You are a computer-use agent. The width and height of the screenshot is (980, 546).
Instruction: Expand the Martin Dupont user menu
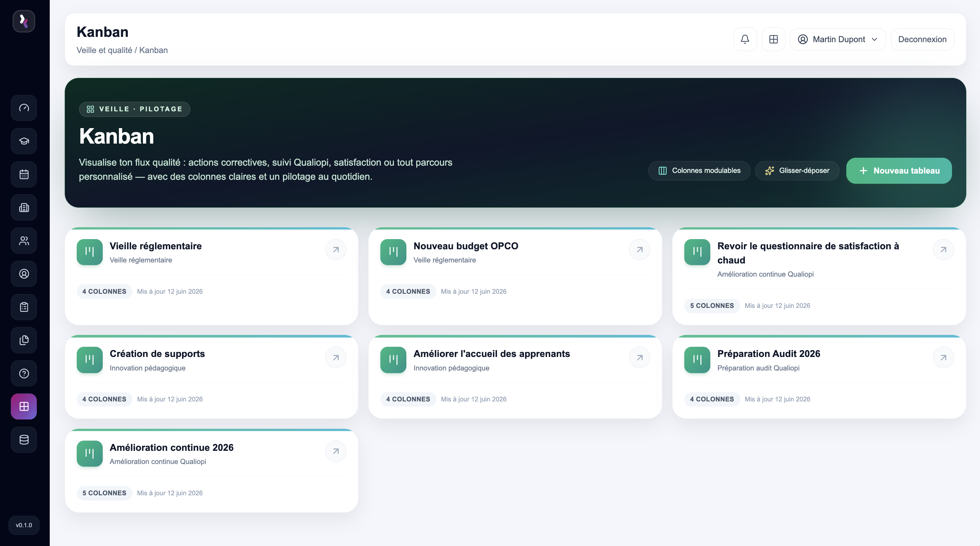pyautogui.click(x=838, y=39)
